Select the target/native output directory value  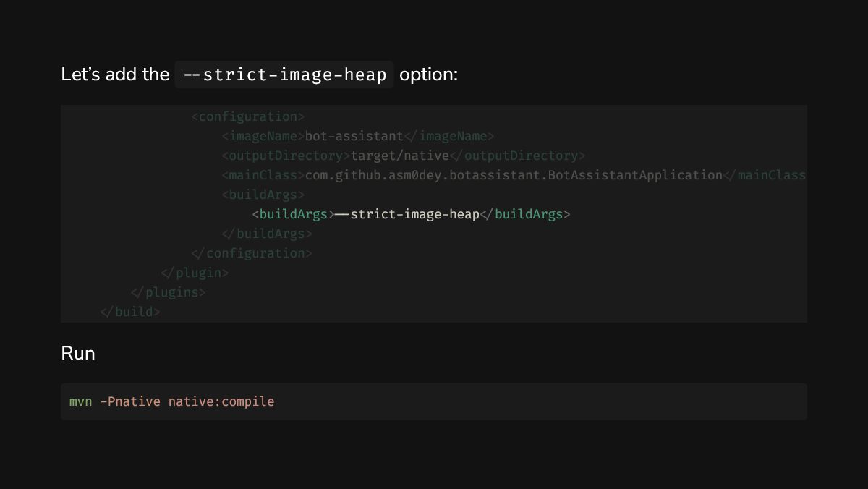[x=400, y=156]
